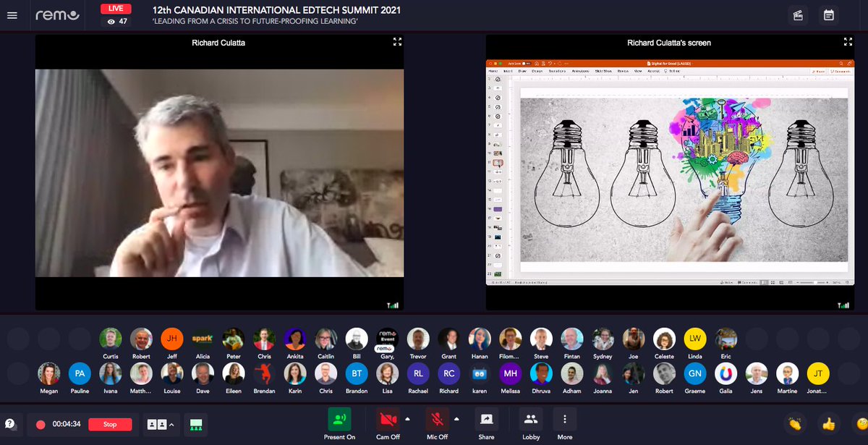Select the GN avatar for Graeme
Screen dimensions: 868x445
[695, 373]
